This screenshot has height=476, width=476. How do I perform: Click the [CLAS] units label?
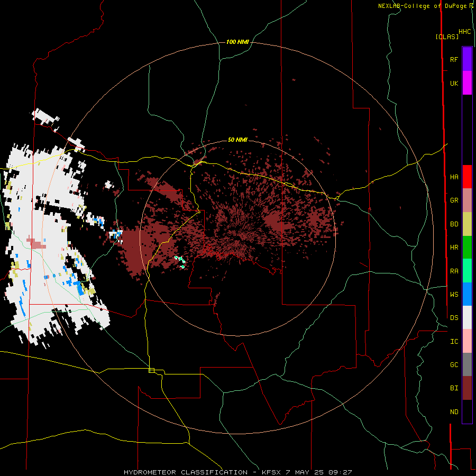[x=447, y=36]
